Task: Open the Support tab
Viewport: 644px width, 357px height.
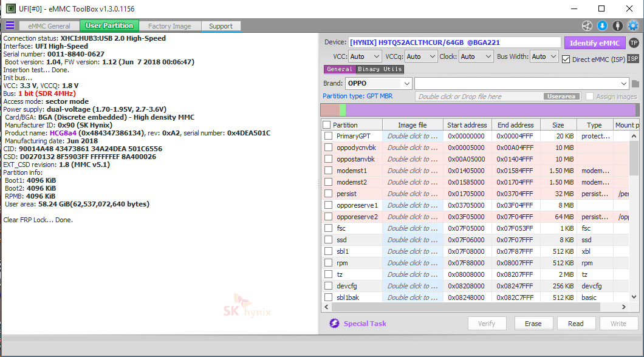Action: click(221, 26)
